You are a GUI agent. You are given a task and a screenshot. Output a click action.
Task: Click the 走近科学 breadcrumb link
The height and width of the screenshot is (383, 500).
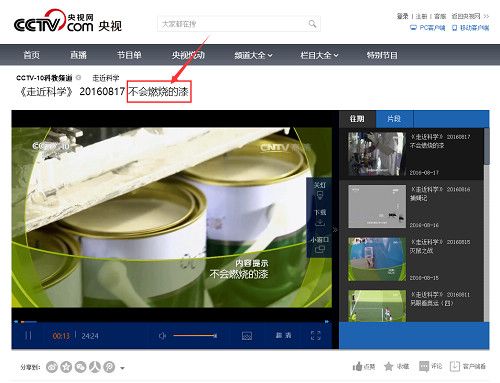[x=106, y=78]
